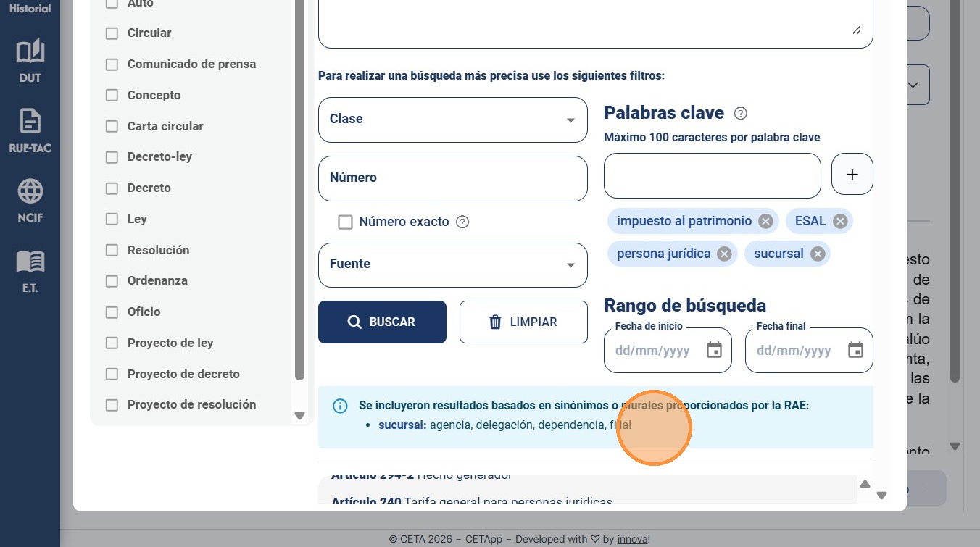Remove the sucursal keyword chip
This screenshot has width=980, height=547.
[818, 254]
